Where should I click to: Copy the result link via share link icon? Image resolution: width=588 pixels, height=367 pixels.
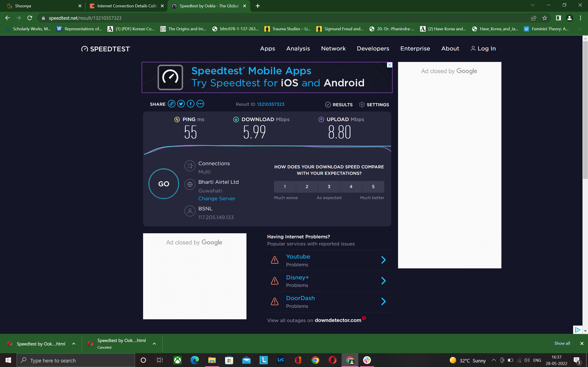pos(171,104)
